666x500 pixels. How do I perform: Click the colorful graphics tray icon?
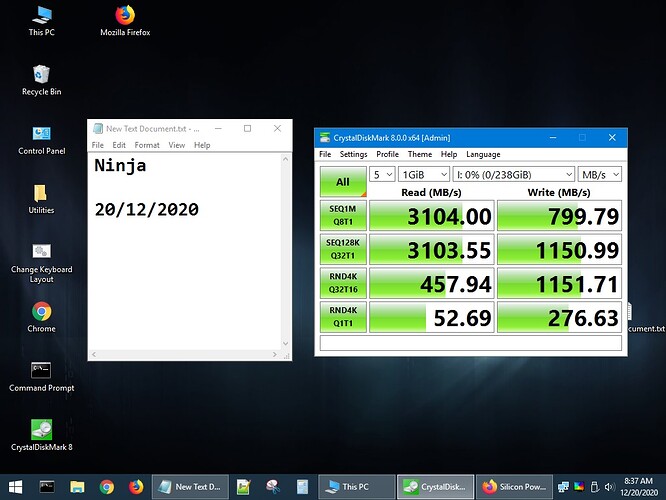tap(579, 487)
